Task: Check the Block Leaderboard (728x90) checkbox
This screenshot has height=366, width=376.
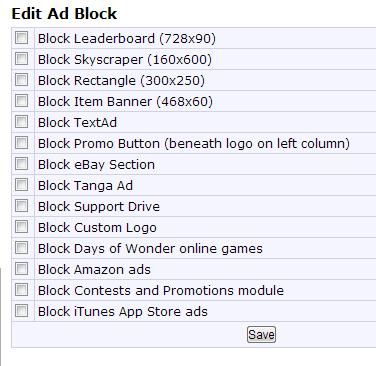Action: tap(21, 37)
